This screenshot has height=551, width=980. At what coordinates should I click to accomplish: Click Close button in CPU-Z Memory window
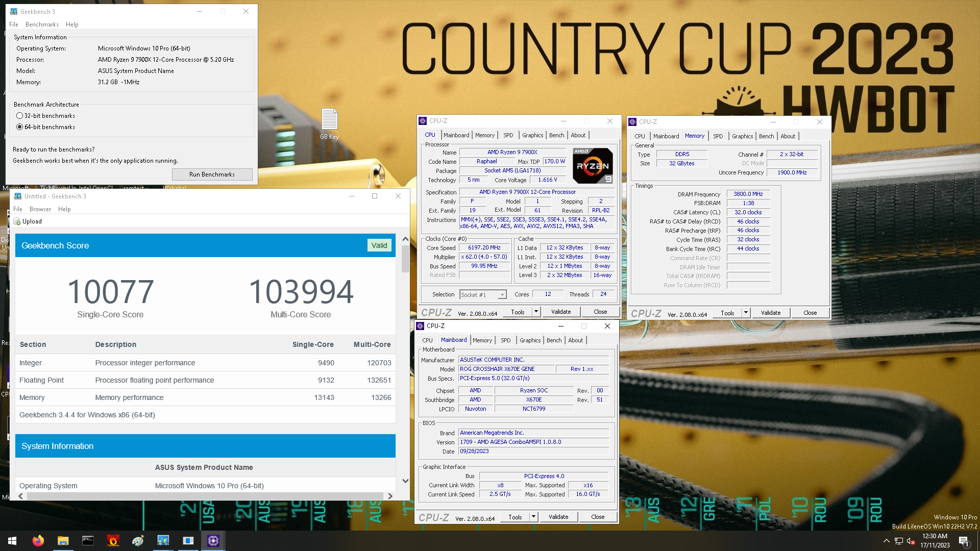click(x=810, y=313)
